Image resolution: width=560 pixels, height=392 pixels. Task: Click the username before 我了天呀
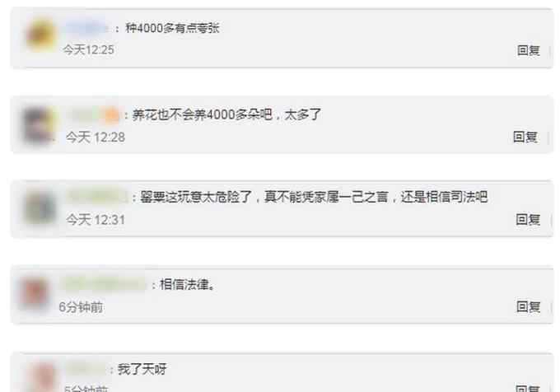(86, 369)
